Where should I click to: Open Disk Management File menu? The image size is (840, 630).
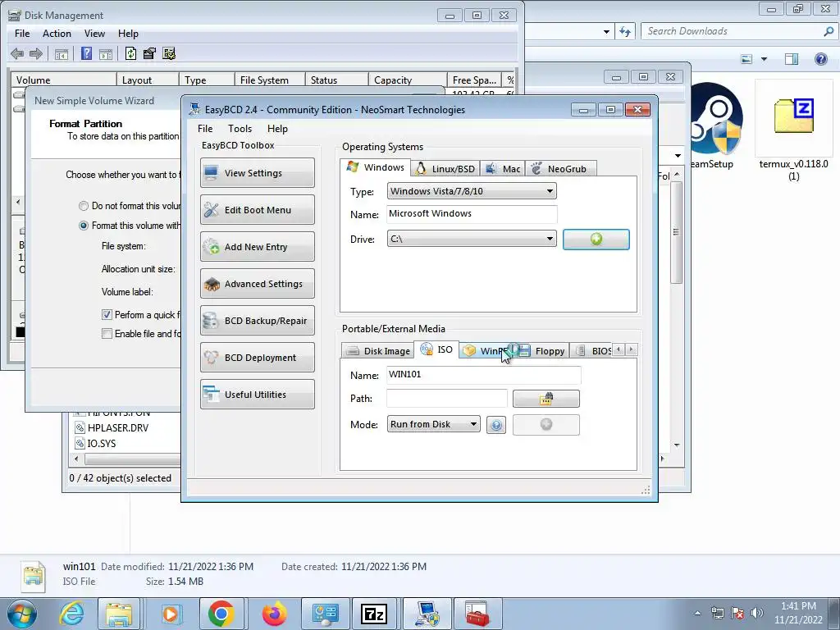[22, 33]
